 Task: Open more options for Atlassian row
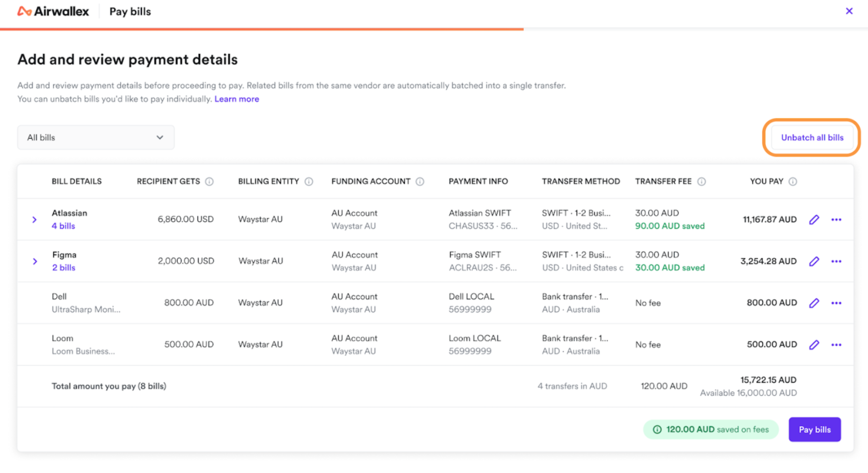click(x=836, y=219)
